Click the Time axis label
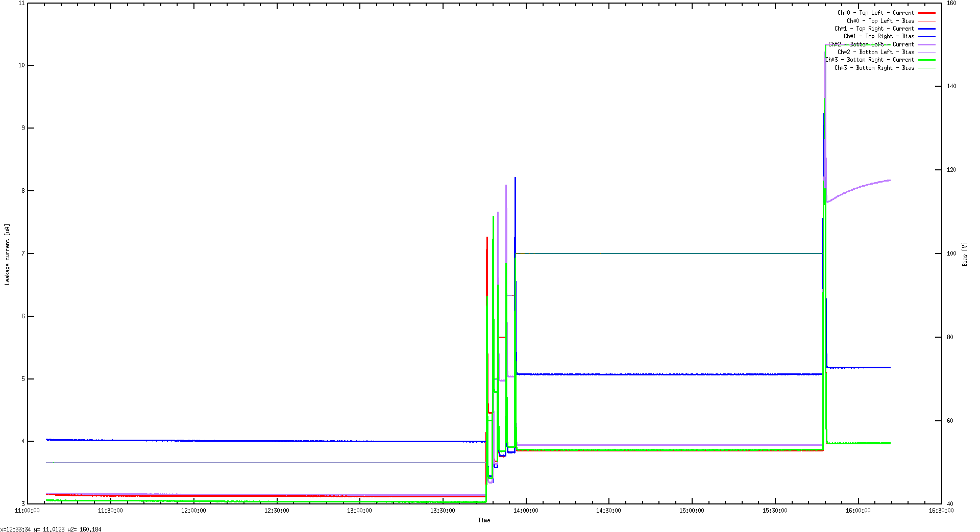 [484, 520]
